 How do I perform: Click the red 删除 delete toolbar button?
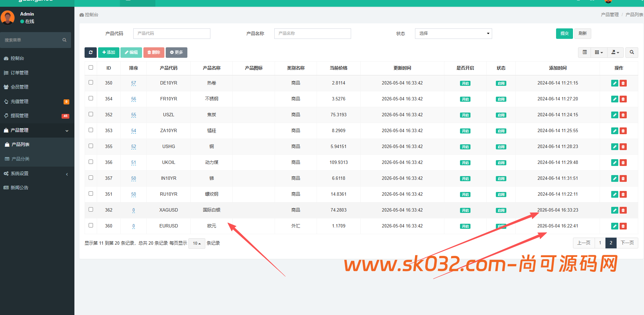tap(154, 52)
